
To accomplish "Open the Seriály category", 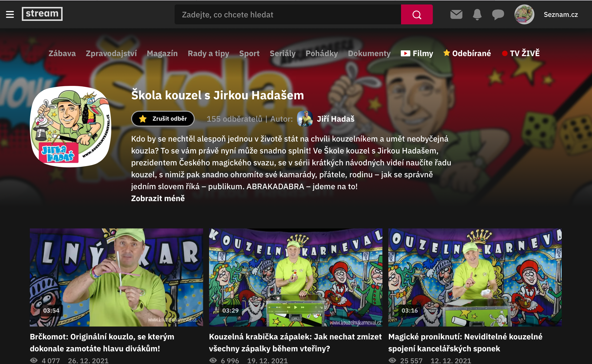I will pyautogui.click(x=283, y=53).
